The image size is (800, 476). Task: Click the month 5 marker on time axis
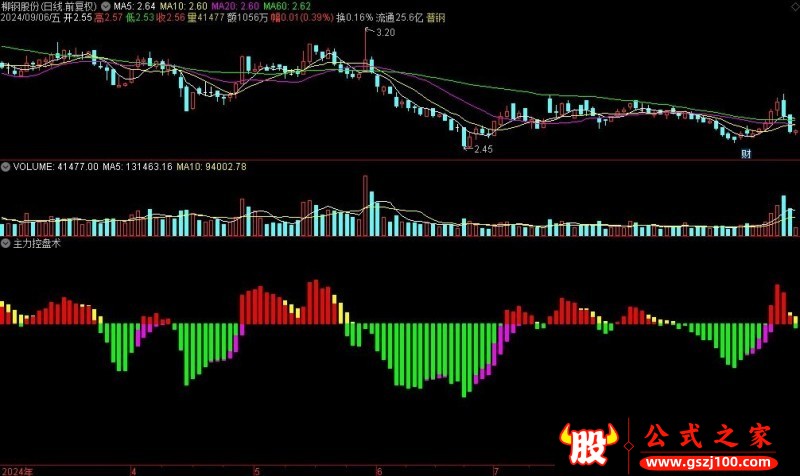[257, 471]
